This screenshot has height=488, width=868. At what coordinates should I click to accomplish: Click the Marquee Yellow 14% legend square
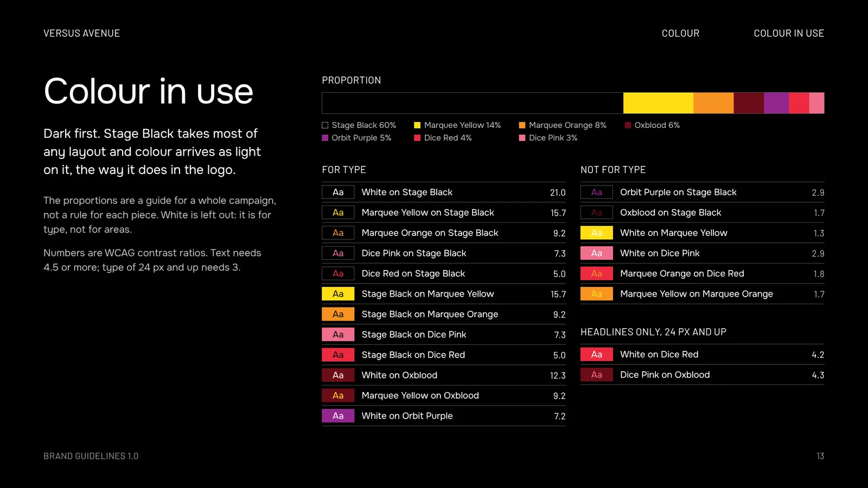(x=417, y=125)
